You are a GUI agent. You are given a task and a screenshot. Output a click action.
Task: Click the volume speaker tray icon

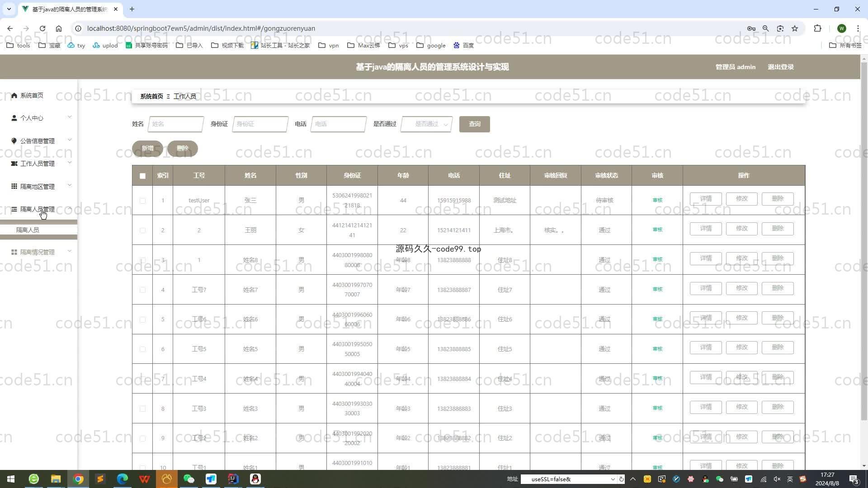click(777, 479)
